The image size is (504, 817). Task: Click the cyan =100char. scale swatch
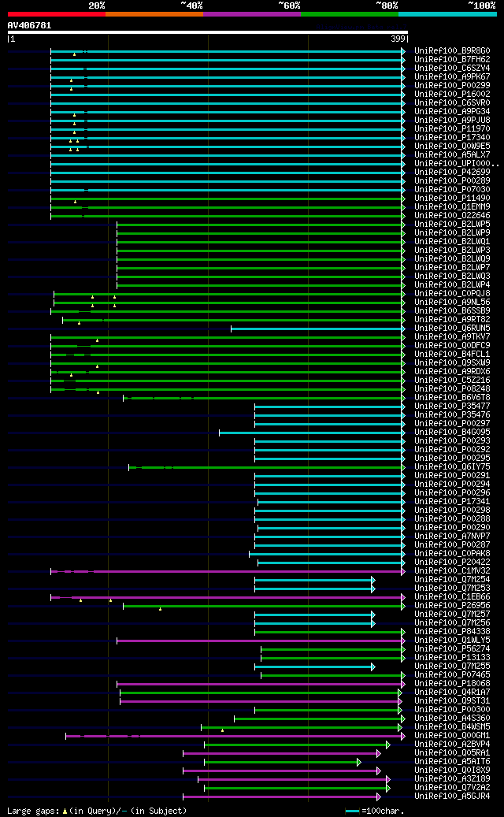tap(353, 811)
